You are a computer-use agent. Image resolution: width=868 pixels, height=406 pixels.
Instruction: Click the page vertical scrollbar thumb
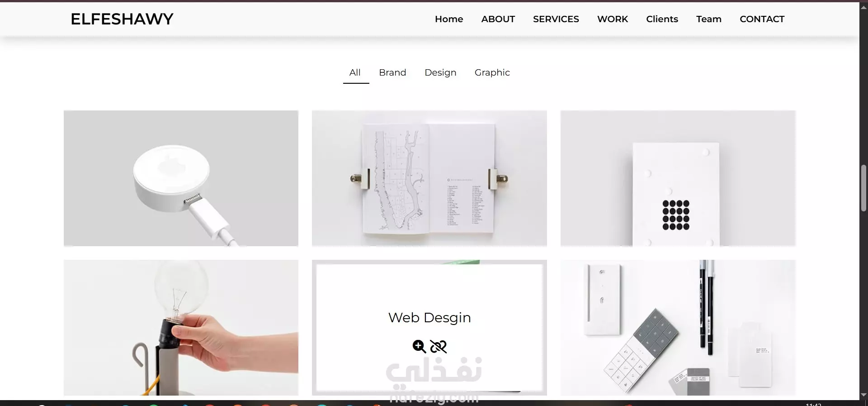pyautogui.click(x=863, y=188)
